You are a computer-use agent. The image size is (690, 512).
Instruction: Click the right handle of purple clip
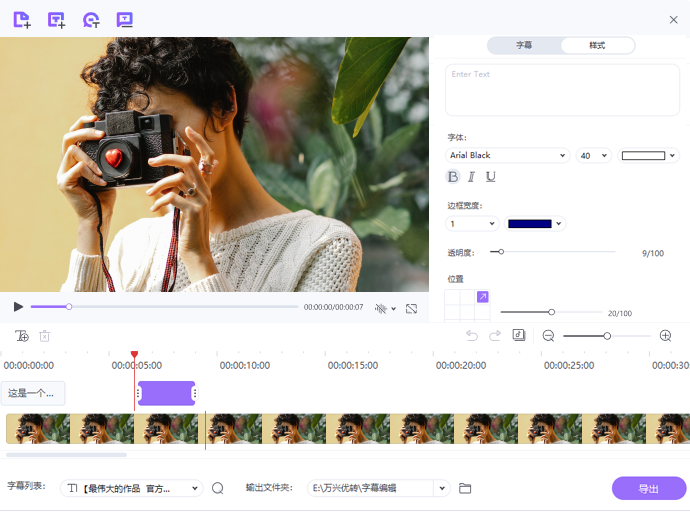coord(194,393)
